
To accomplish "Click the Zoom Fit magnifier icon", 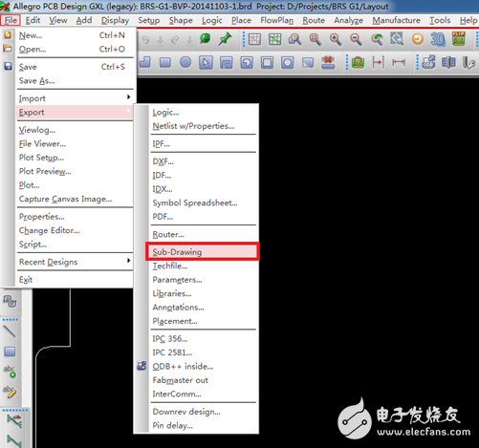I will 294,39.
